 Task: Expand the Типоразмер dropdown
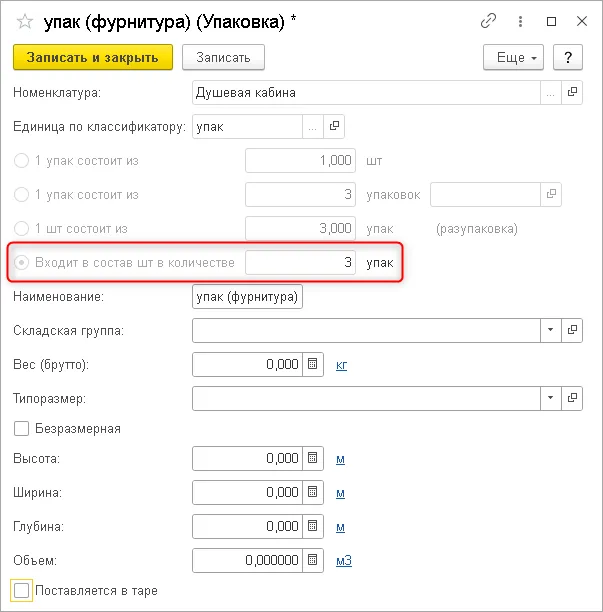pyautogui.click(x=551, y=399)
